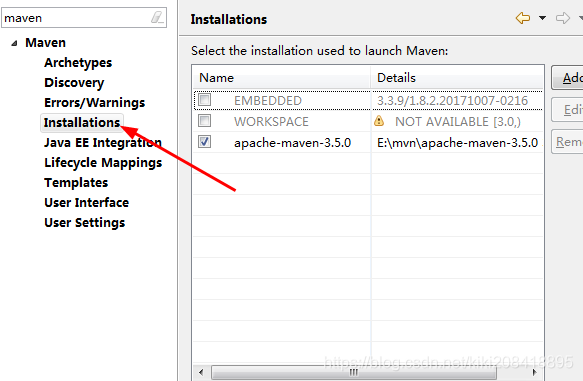
Task: Check the WORKSPACE installation checkbox
Action: pyautogui.click(x=204, y=121)
